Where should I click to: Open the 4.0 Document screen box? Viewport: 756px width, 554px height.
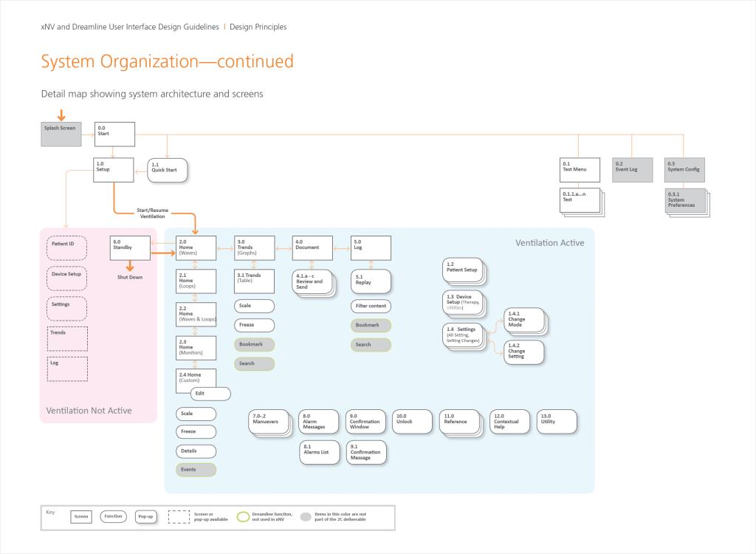click(x=312, y=248)
